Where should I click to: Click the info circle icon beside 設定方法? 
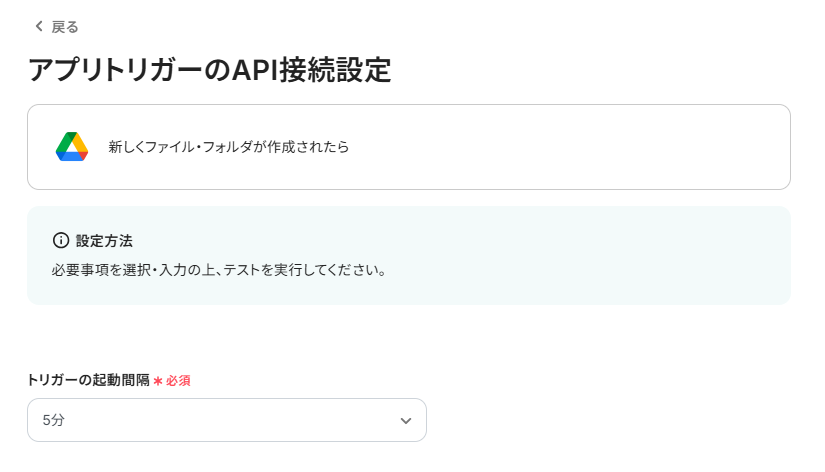(61, 241)
